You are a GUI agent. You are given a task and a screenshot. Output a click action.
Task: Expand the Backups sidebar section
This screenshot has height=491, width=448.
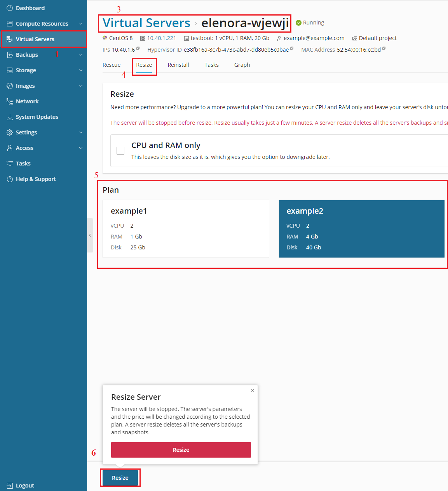coord(80,55)
